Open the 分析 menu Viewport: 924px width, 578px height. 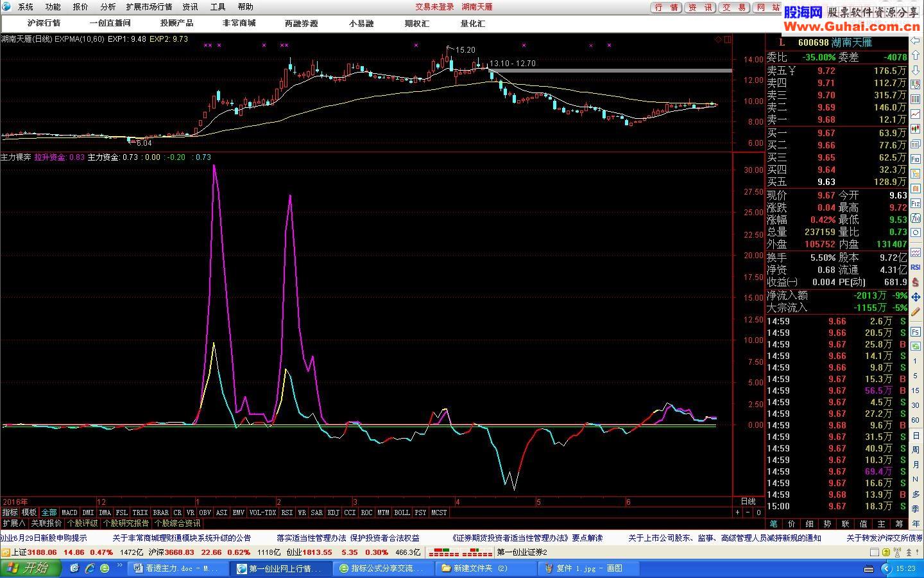(x=108, y=7)
